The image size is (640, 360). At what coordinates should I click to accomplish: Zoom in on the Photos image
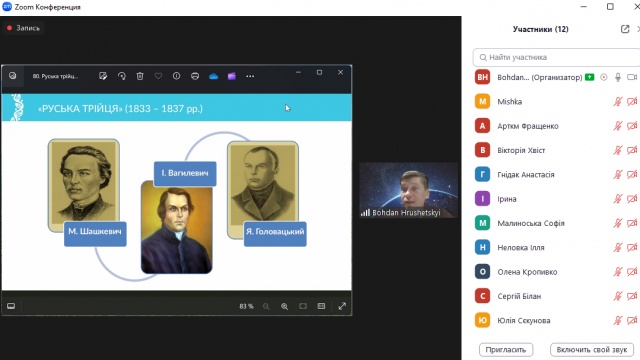(284, 306)
